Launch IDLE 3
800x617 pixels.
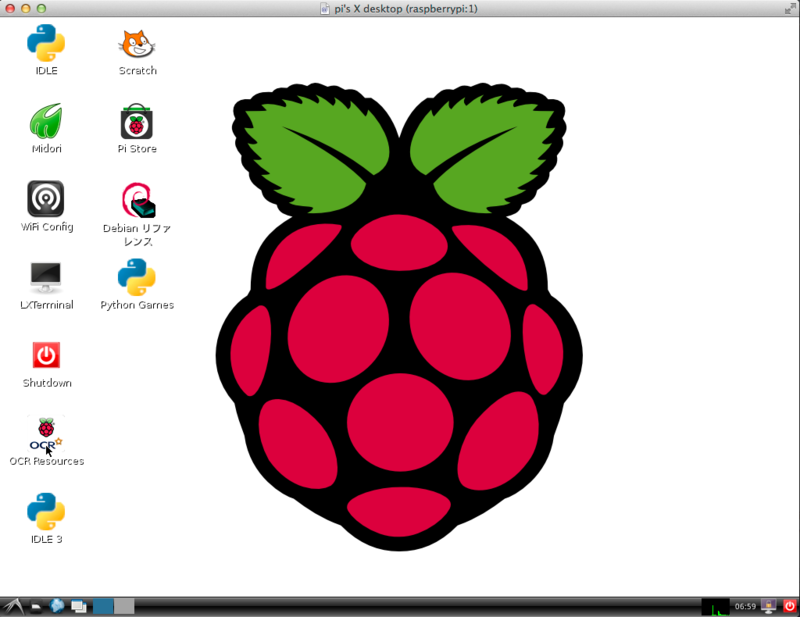(x=45, y=512)
